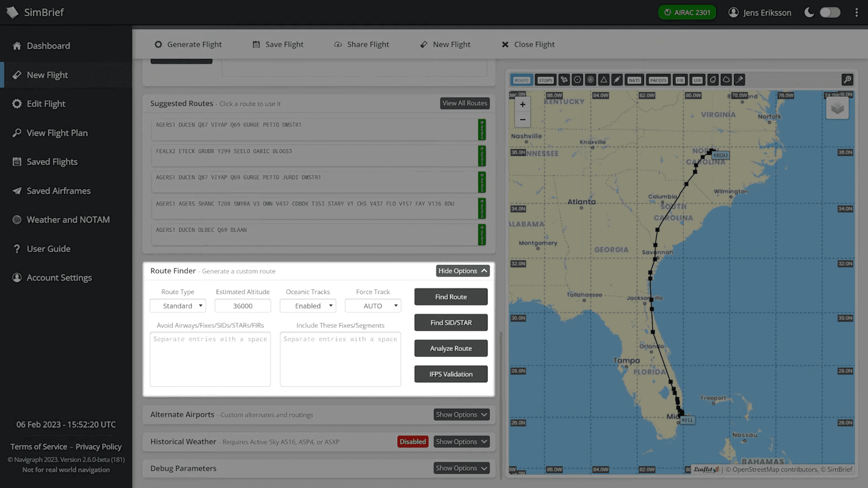Click the cloud weather icon on map toolbar
This screenshot has width=868, height=488.
726,80
